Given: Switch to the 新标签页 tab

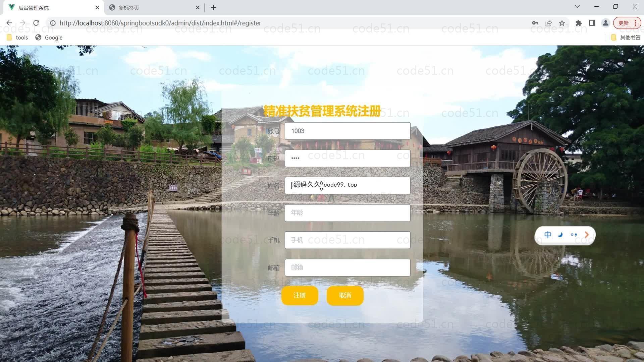Looking at the screenshot, I should point(154,7).
